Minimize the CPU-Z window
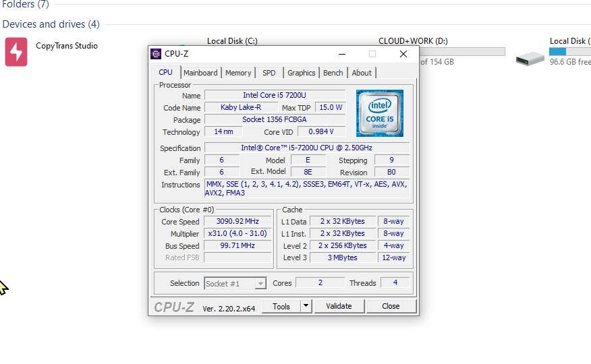 [x=342, y=54]
